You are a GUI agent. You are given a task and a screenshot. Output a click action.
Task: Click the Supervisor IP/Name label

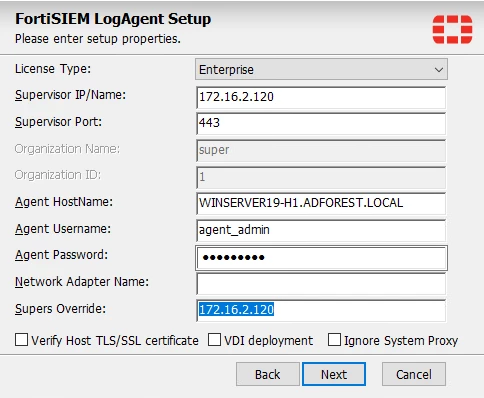pos(70,95)
